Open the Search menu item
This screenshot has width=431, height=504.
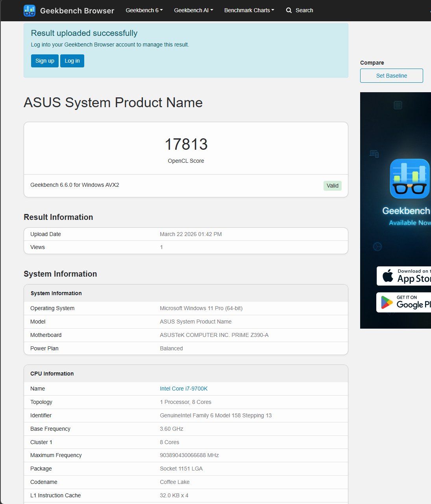pos(300,10)
